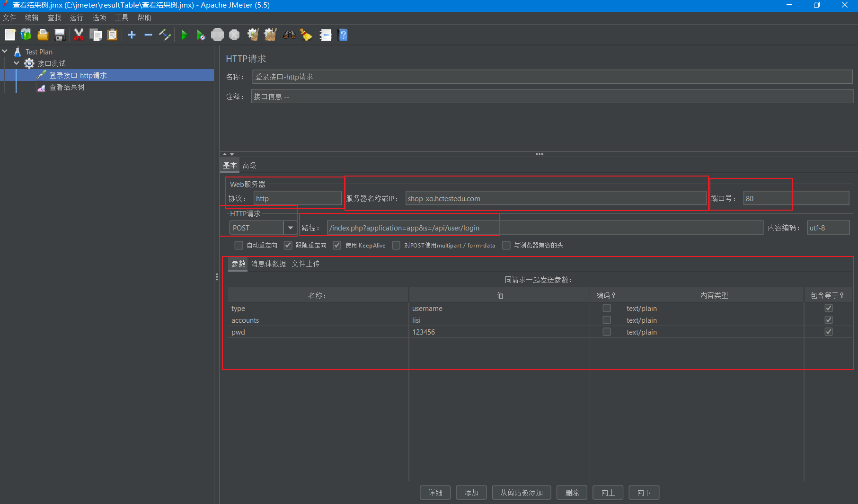Select the Test Plan tree node

click(x=39, y=52)
